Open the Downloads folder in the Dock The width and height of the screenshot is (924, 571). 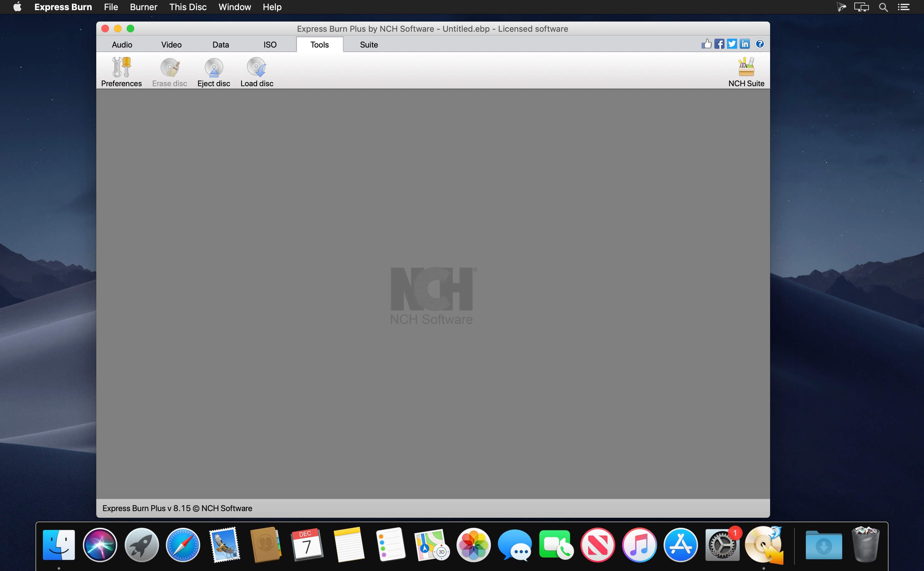coord(824,545)
